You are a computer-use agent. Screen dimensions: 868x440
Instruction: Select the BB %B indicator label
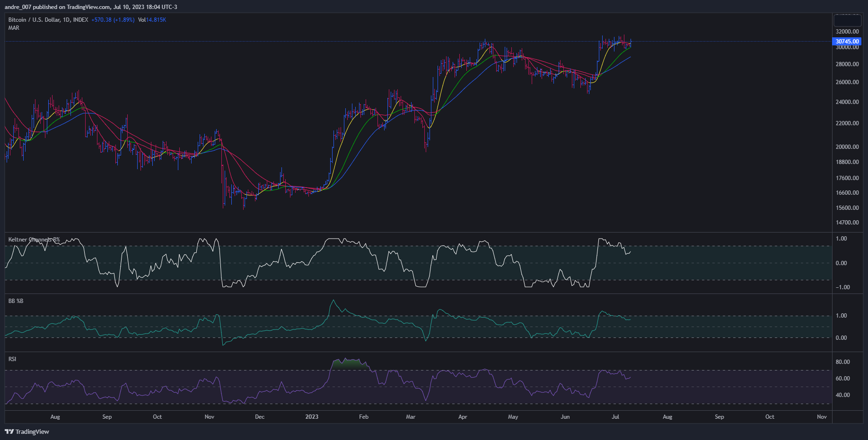tap(16, 301)
